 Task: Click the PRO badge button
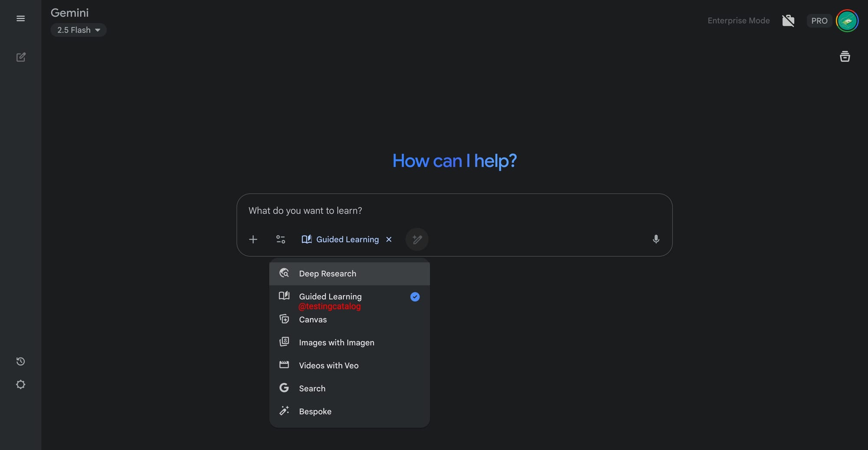(819, 21)
